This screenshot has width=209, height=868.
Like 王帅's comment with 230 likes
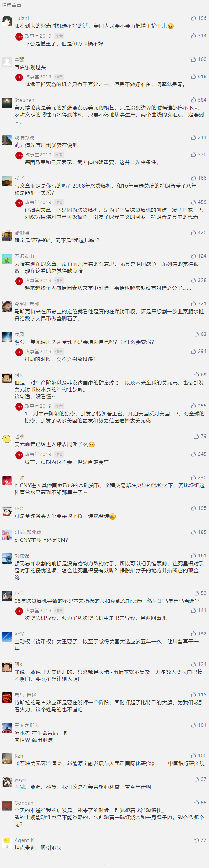click(x=198, y=477)
